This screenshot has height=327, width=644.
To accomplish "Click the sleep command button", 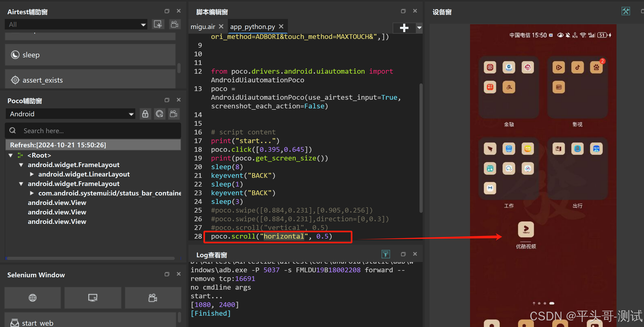I will pos(90,55).
